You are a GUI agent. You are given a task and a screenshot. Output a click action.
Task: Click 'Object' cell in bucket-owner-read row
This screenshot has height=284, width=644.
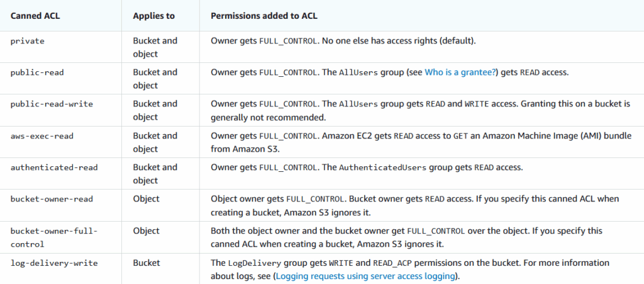146,199
